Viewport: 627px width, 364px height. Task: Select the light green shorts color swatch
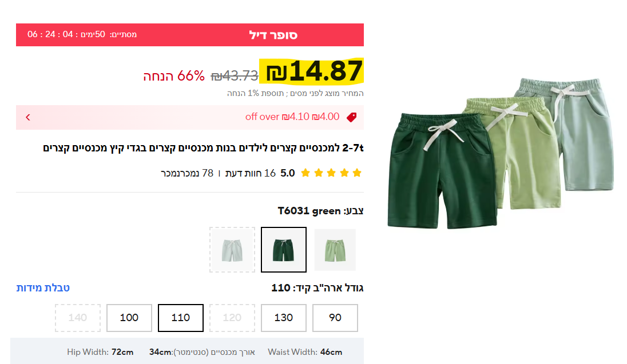(335, 250)
